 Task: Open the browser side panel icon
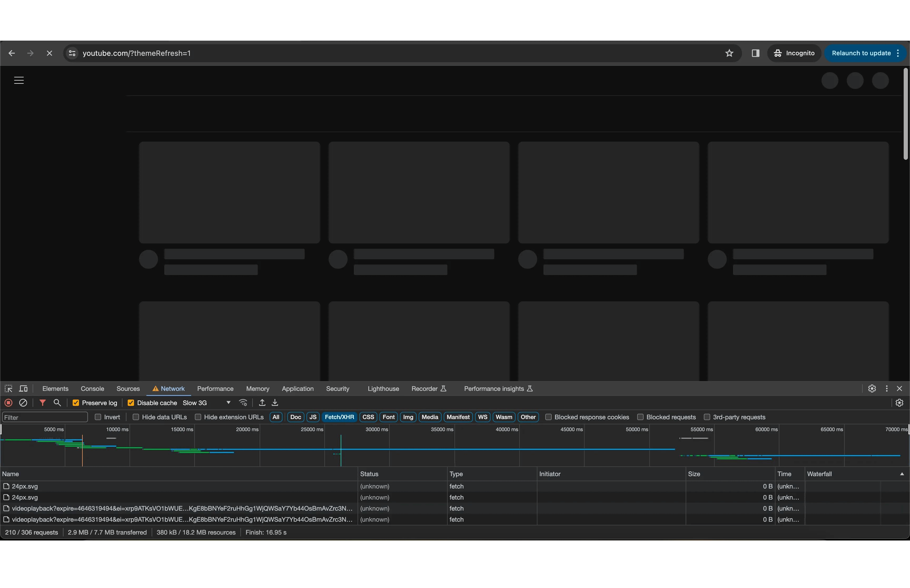click(x=755, y=53)
